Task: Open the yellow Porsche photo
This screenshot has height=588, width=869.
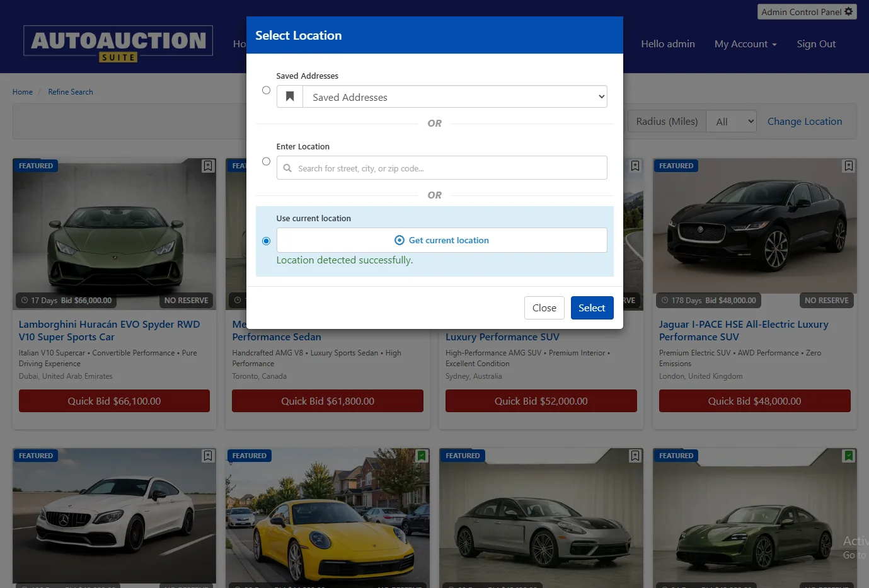Action: tap(328, 517)
